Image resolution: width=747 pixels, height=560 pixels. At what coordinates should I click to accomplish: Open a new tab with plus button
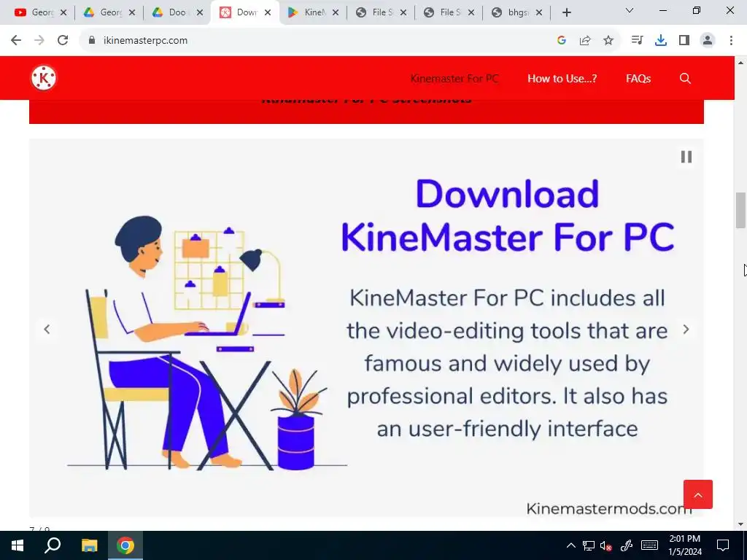click(x=566, y=12)
